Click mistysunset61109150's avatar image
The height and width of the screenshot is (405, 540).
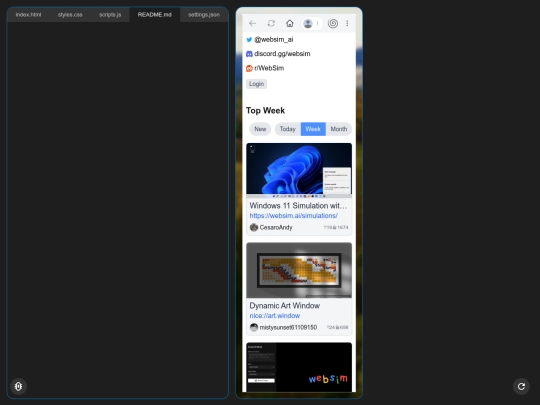point(254,328)
